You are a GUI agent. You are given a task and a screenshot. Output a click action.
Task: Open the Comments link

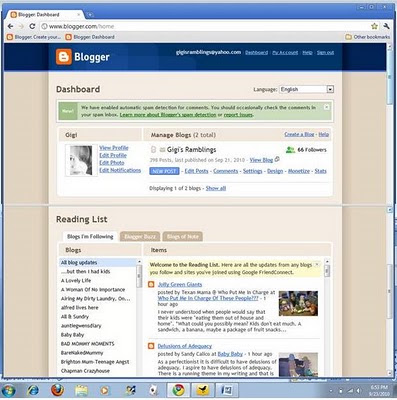pos(226,171)
